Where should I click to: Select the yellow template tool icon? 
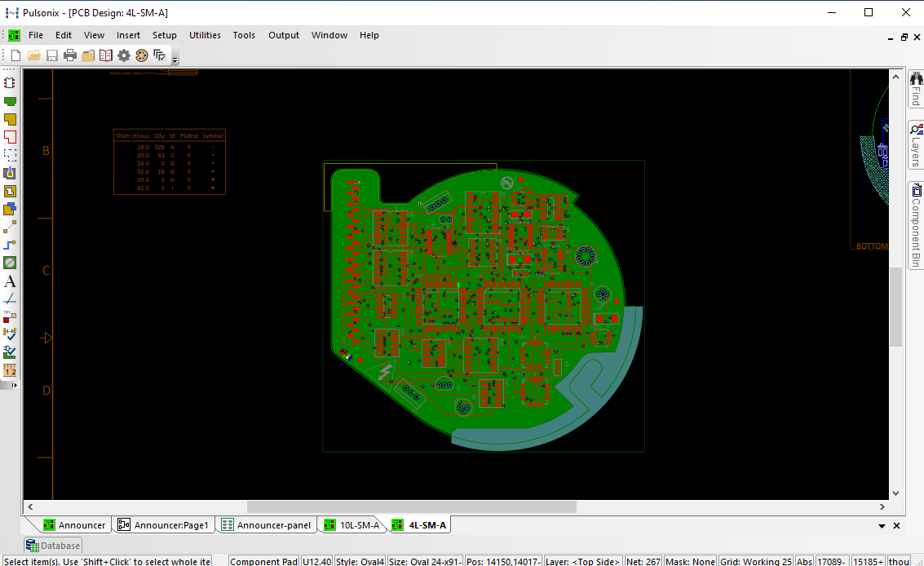click(10, 191)
